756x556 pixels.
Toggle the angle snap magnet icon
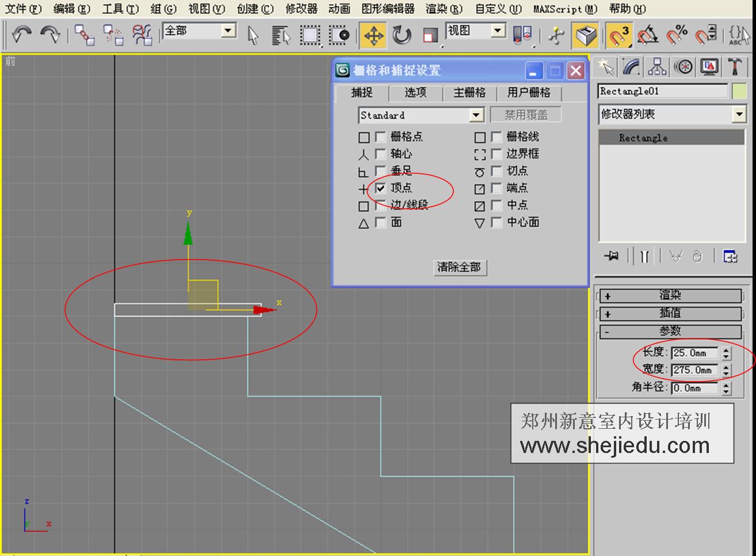pyautogui.click(x=648, y=35)
